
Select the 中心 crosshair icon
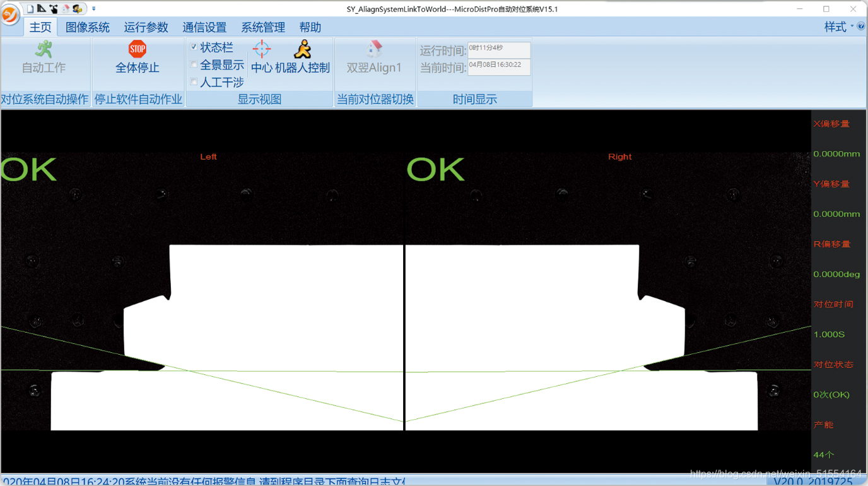pyautogui.click(x=261, y=49)
